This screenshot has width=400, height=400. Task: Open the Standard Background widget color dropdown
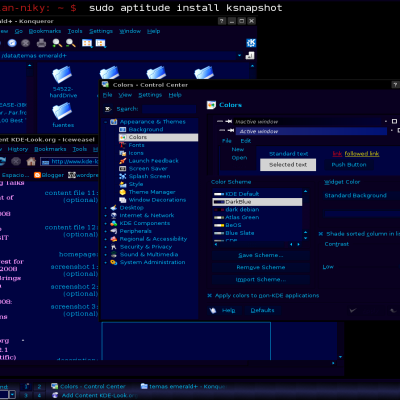(x=361, y=196)
